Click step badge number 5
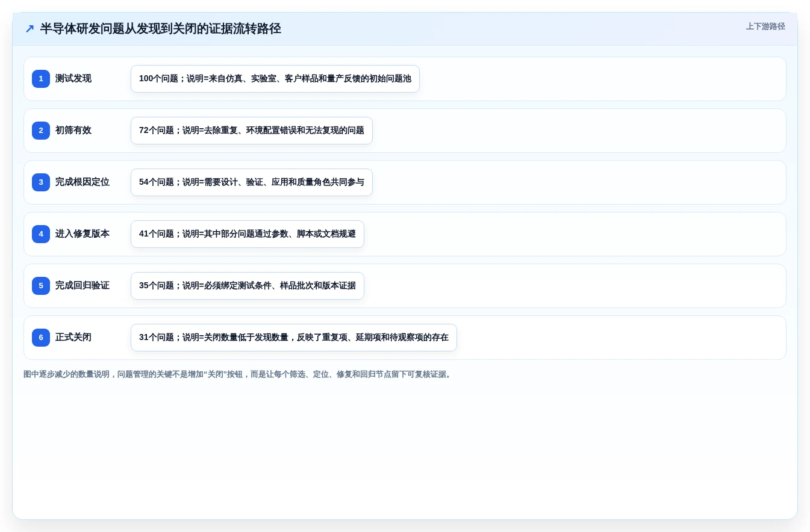The height and width of the screenshot is (532, 810). (x=41, y=286)
